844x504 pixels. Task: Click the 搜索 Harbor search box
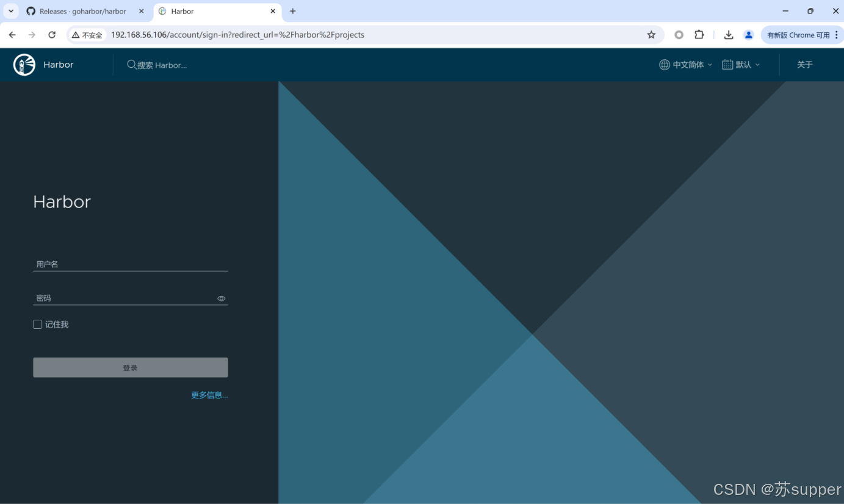pos(162,65)
